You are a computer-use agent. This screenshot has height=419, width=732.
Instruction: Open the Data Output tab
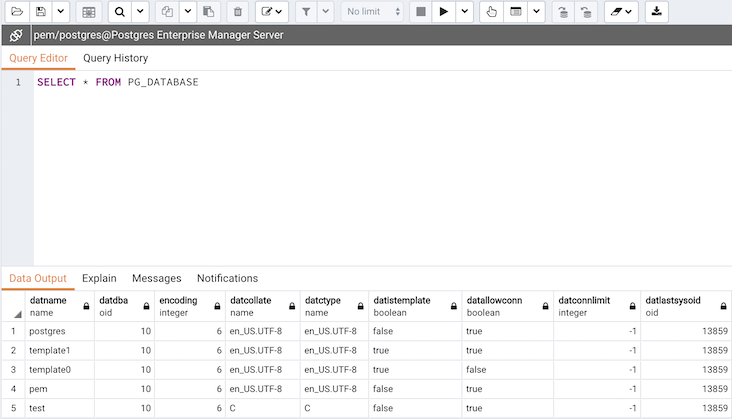[38, 279]
